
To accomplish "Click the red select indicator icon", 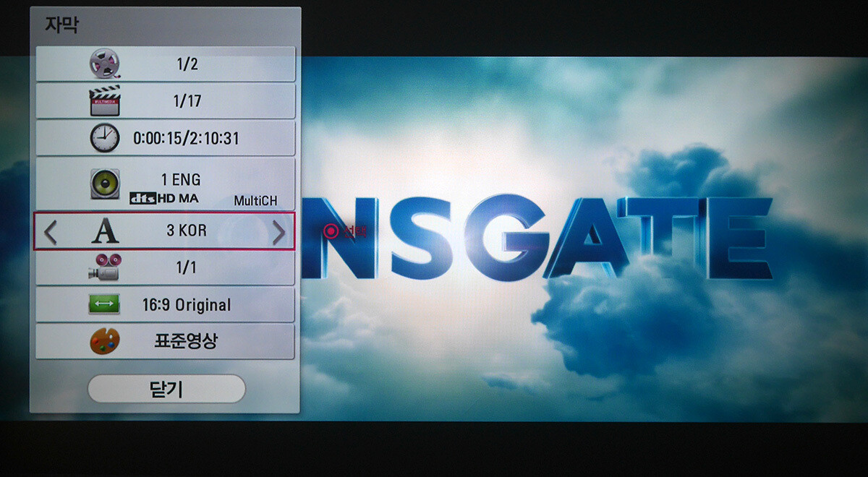I will [331, 231].
